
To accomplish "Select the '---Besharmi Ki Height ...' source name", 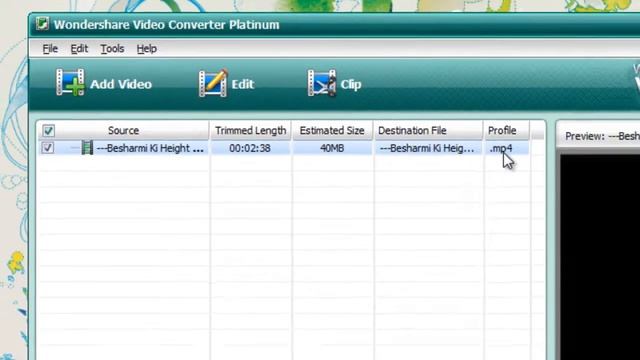I will tap(150, 148).
